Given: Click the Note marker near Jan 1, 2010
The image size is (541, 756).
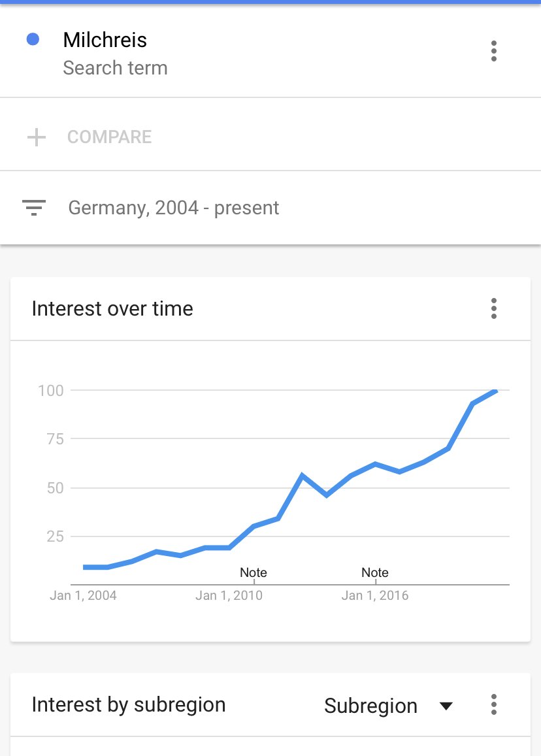Looking at the screenshot, I should (x=254, y=573).
